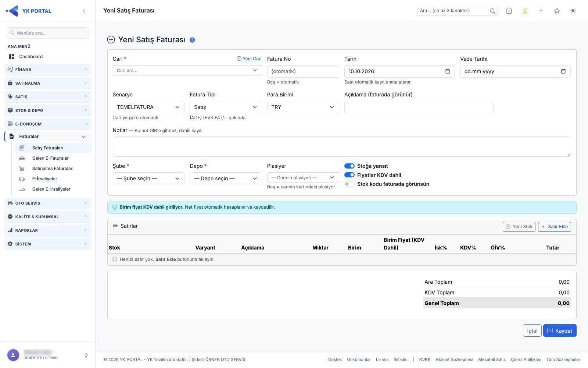Click the Yeni Cari link
The image size is (588, 368).
tap(249, 59)
